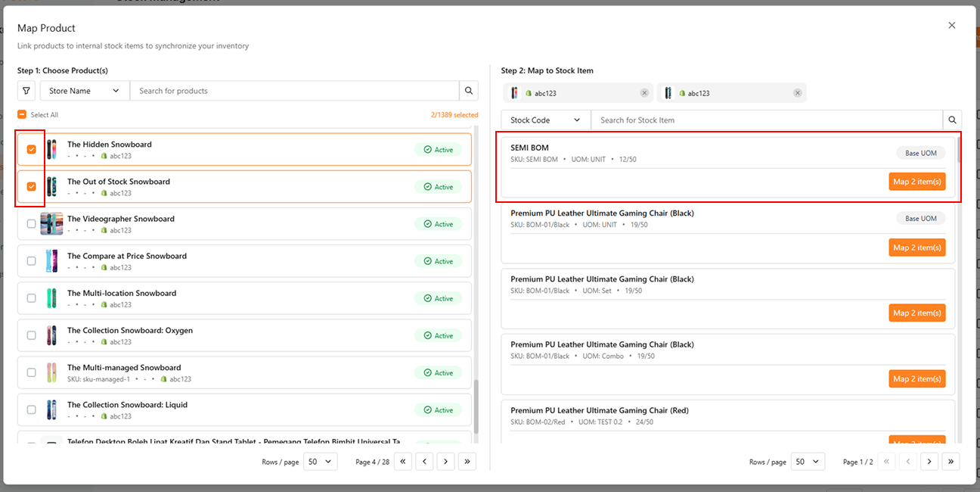Click The Videographer Snowboard product thumbnail
Screen dimensions: 980x492
pos(51,223)
